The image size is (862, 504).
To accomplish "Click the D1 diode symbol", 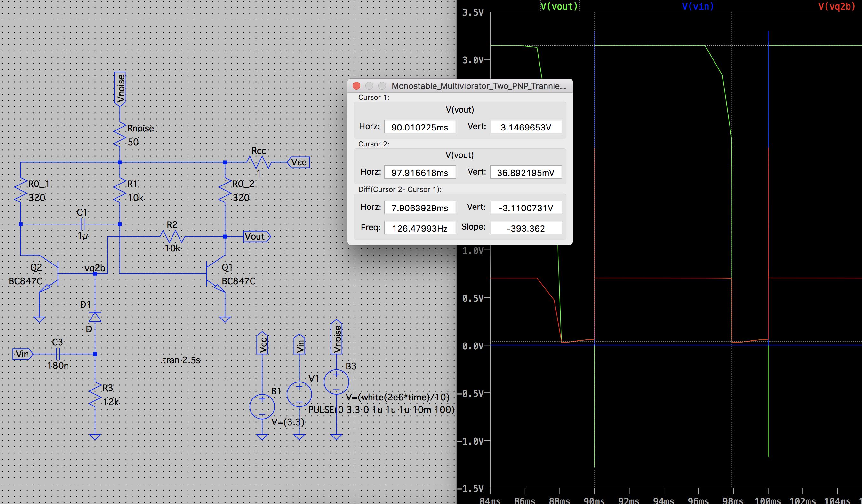I will (x=95, y=317).
